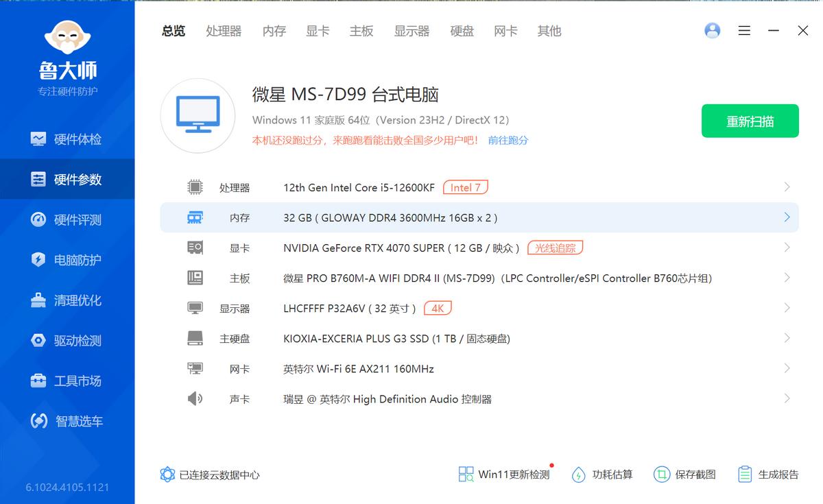Screen dimensions: 823x504
Task: Expand the memory row arrow
Action: pyautogui.click(x=787, y=217)
